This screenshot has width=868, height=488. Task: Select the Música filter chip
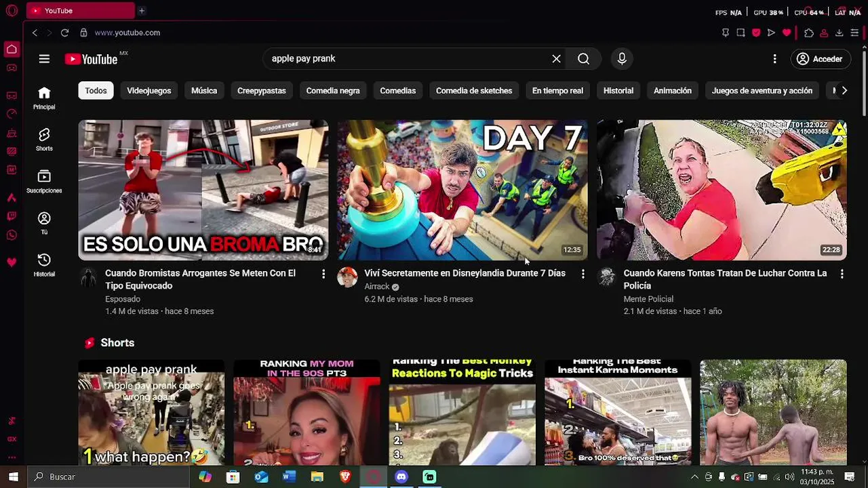204,91
